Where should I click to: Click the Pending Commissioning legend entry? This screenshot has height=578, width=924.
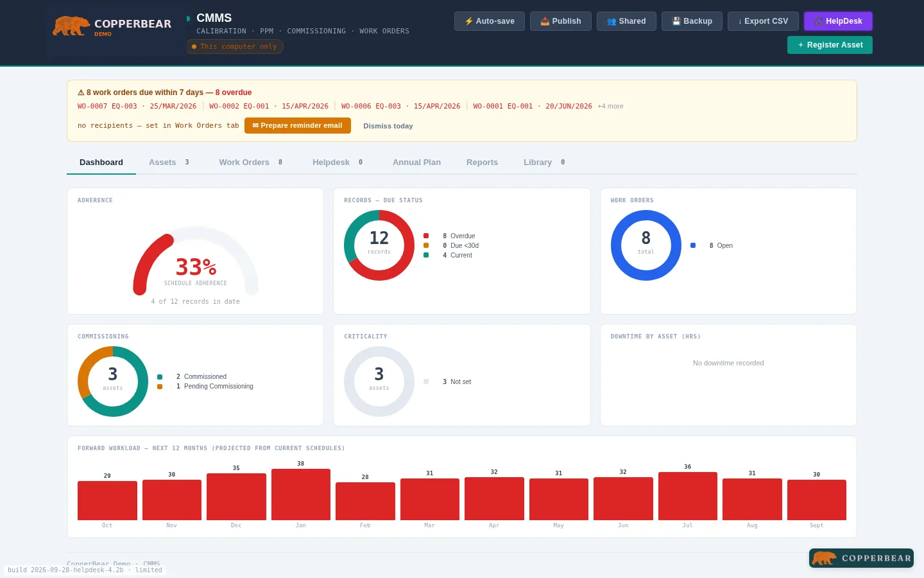click(x=205, y=386)
